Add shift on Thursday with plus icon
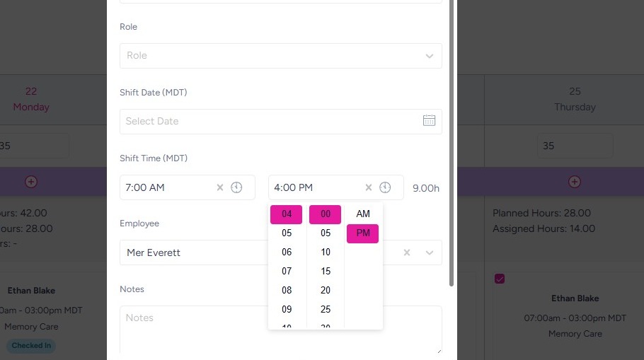This screenshot has height=360, width=644. pyautogui.click(x=575, y=182)
